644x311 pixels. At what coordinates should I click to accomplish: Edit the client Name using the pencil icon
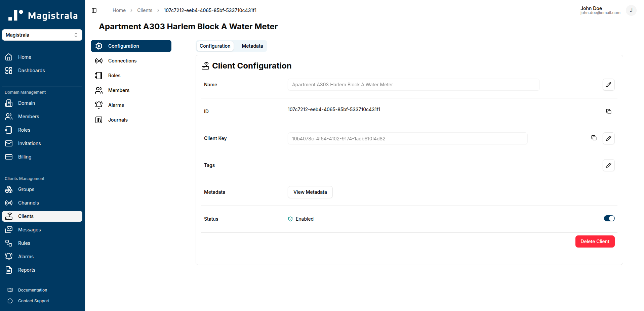(x=608, y=85)
